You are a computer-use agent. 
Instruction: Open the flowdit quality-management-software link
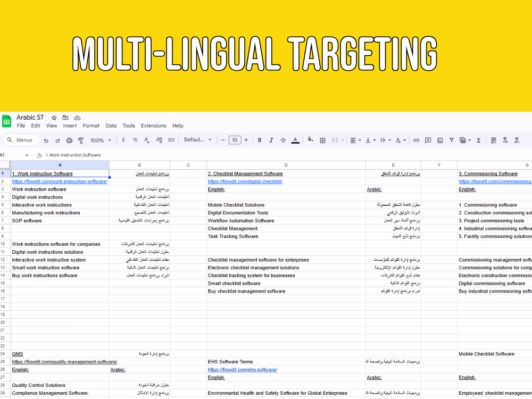(64, 362)
